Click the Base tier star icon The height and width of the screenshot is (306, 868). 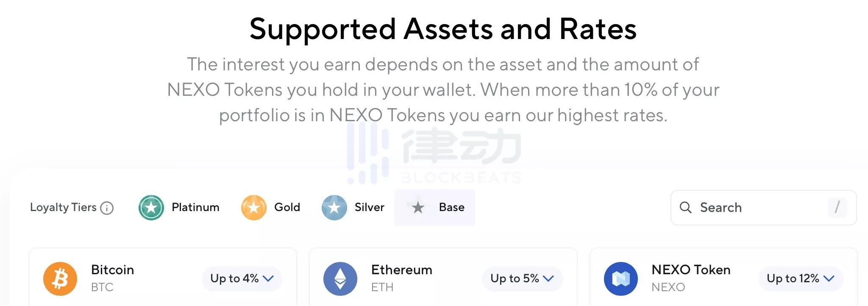(x=418, y=207)
